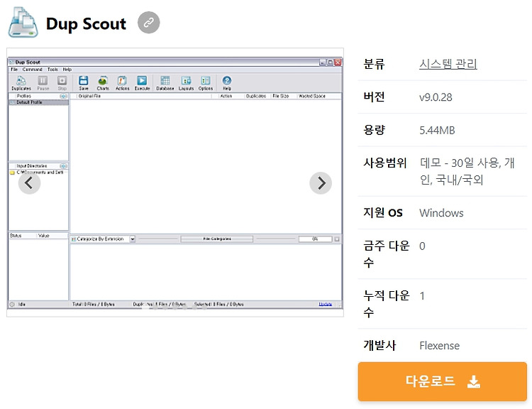Viewport: 532px width, 409px height.
Task: Click Save toolbar icon in screenshot
Action: (x=84, y=83)
